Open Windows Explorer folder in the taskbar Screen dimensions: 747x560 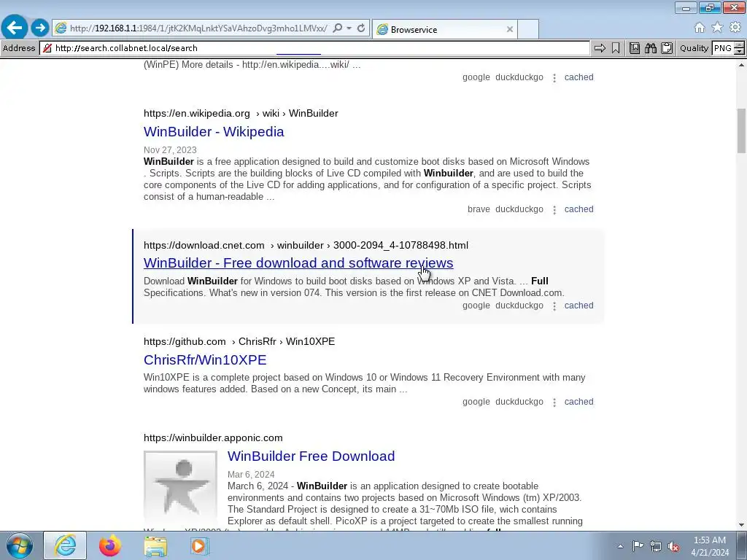pos(155,545)
